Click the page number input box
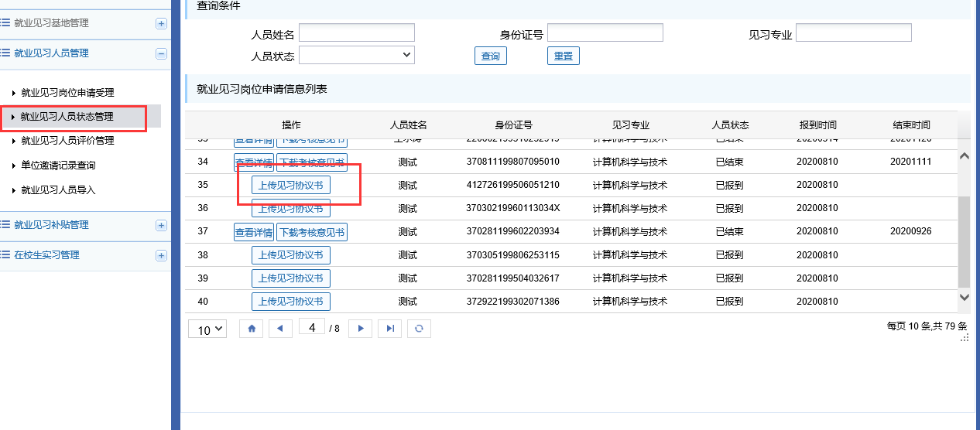Image resolution: width=980 pixels, height=430 pixels. 312,328
